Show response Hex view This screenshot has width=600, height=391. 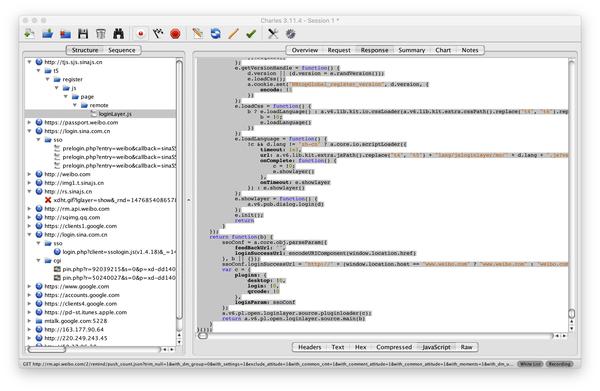(x=360, y=347)
